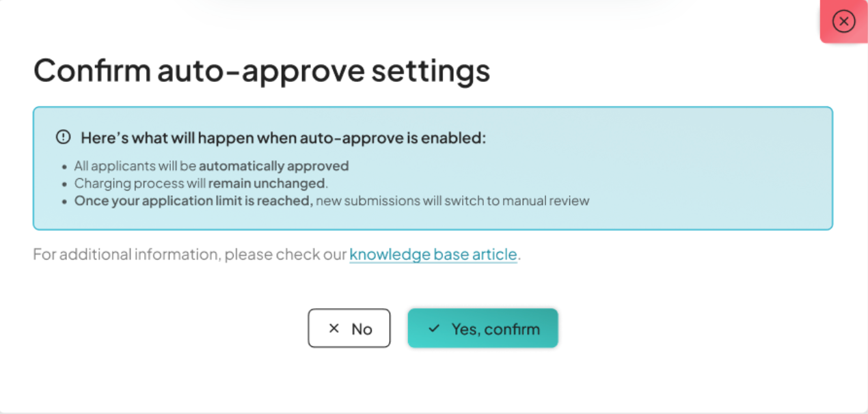
Task: Decline by clicking the "No" button
Action: (349, 329)
